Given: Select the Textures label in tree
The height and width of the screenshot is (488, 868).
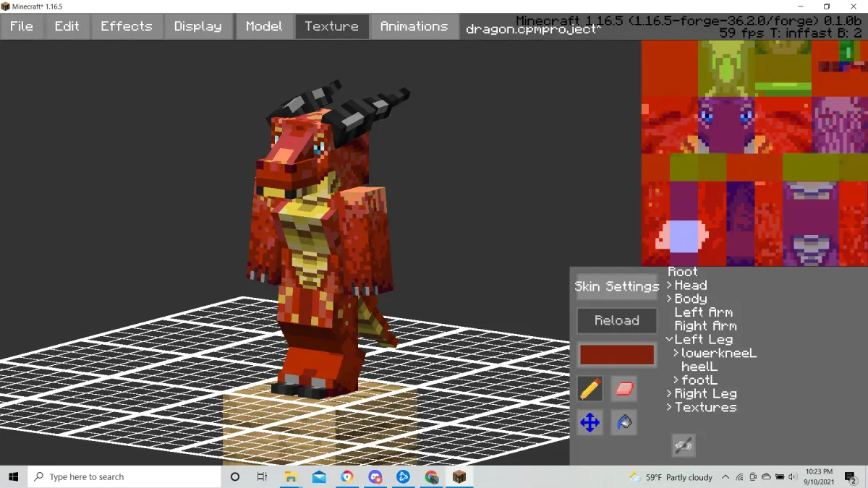Looking at the screenshot, I should pyautogui.click(x=706, y=408).
